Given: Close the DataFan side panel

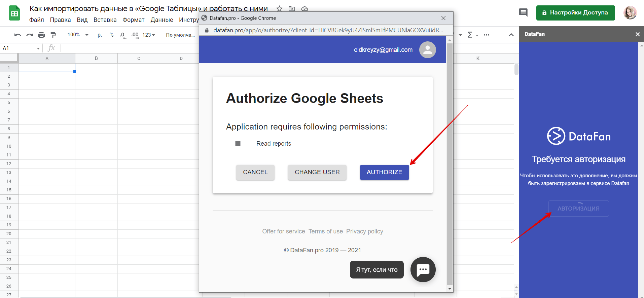Looking at the screenshot, I should (637, 34).
